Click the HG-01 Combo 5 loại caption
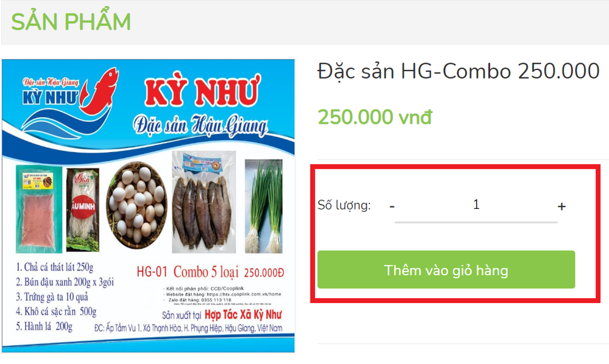Screen dimensions: 609x364 tap(188, 272)
